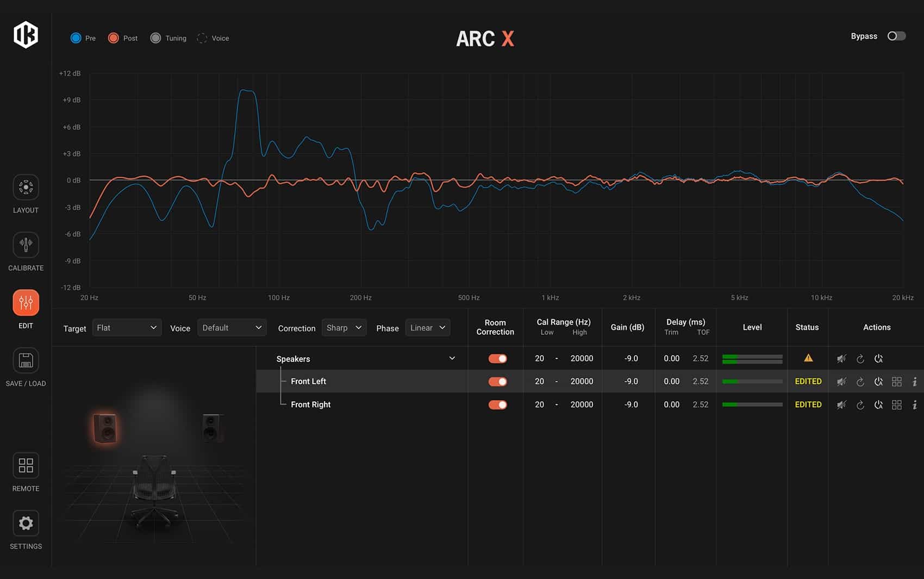The image size is (924, 579).
Task: Click the highlighted left speaker in room view
Action: tap(105, 428)
